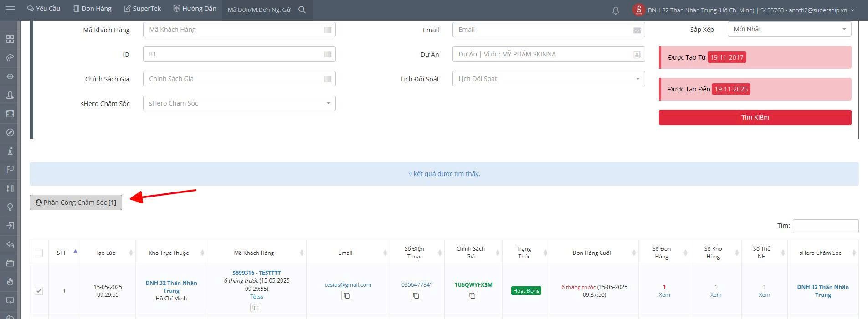Open the flag icon in sidebar
868x319 pixels.
pos(10,170)
